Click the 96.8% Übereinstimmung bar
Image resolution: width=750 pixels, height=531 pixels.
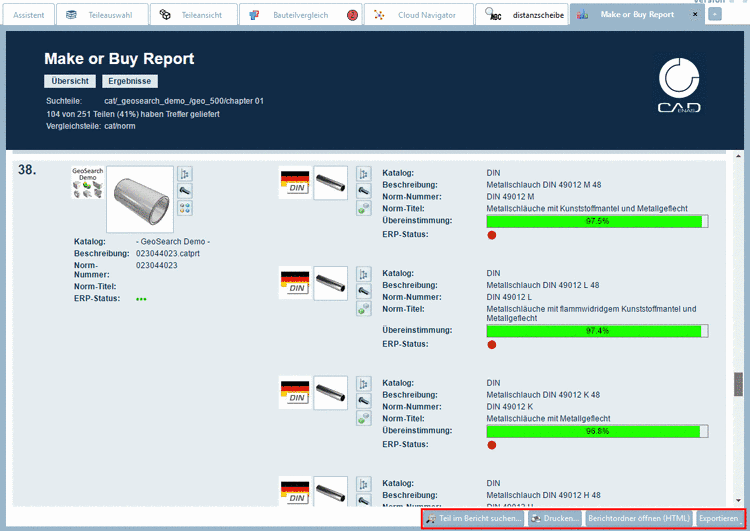click(597, 431)
